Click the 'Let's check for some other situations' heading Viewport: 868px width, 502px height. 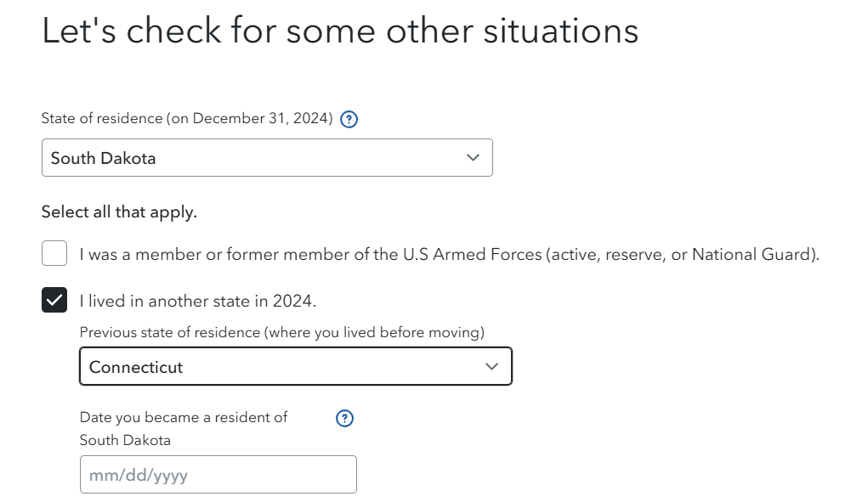tap(340, 31)
